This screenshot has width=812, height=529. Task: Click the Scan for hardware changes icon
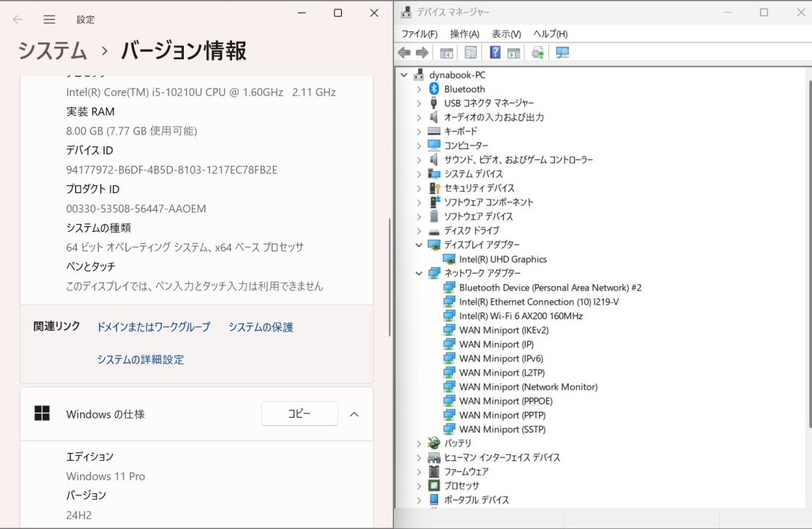click(562, 53)
